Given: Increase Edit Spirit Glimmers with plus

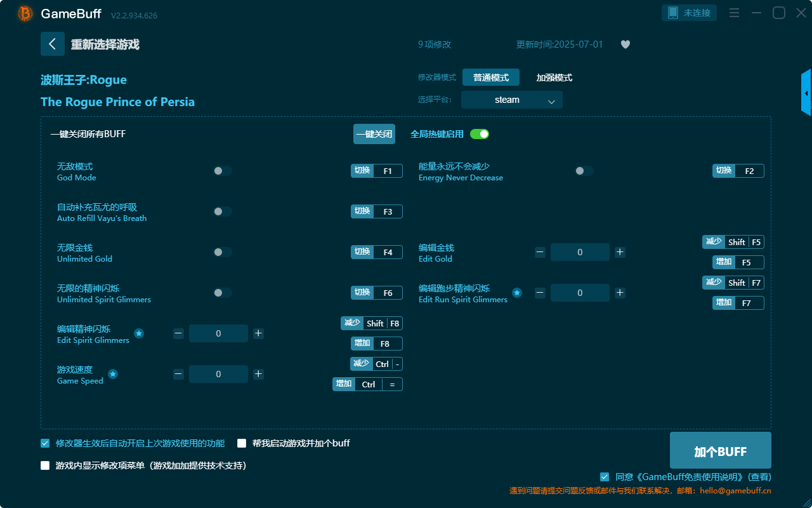Looking at the screenshot, I should [258, 333].
